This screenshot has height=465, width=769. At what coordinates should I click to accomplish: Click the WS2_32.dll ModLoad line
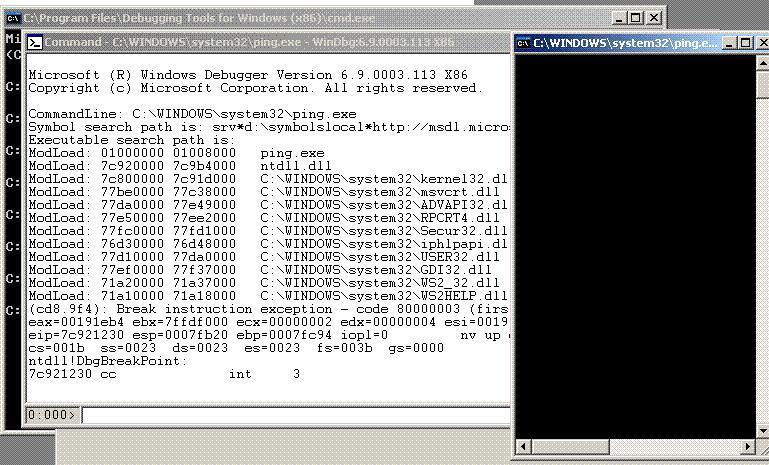[264, 283]
